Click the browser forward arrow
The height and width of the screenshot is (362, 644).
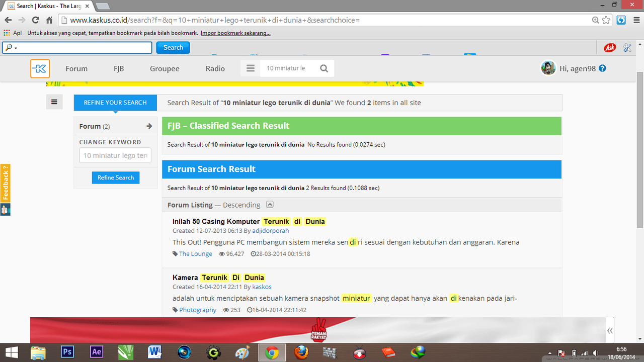[x=22, y=20]
